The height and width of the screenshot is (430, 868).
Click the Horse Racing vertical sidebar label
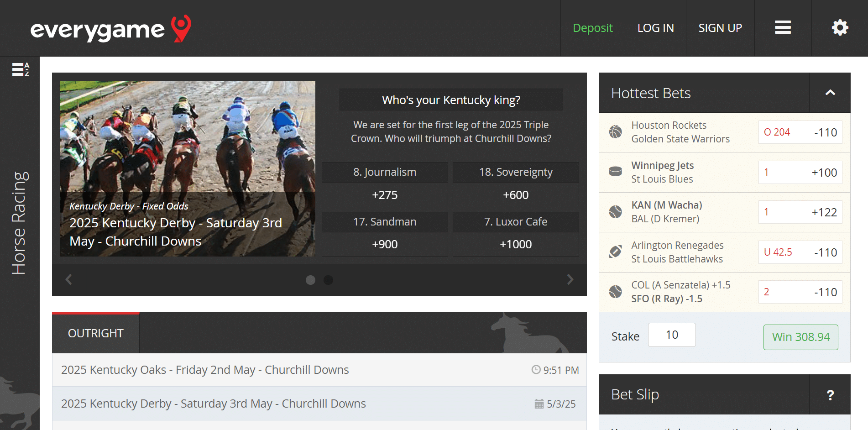pyautogui.click(x=19, y=223)
